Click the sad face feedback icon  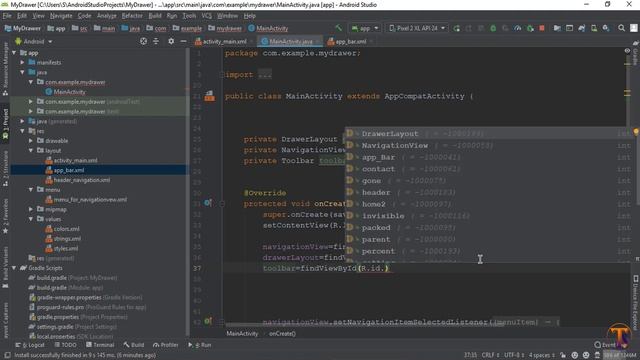pos(586,355)
